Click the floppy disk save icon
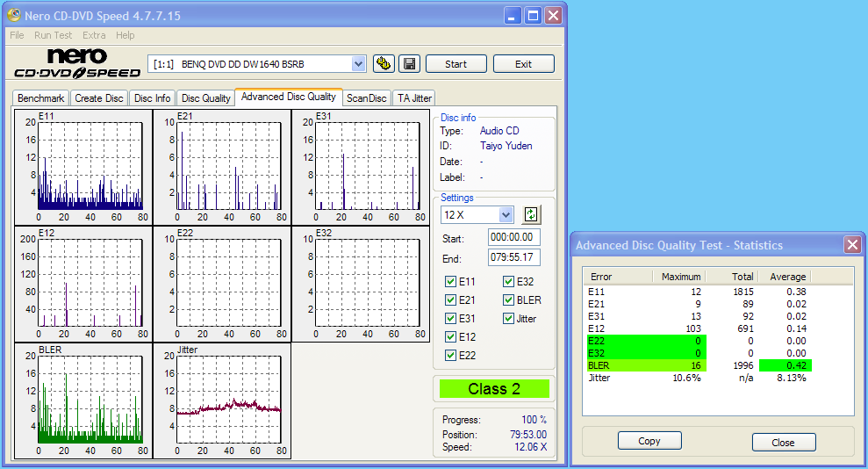Viewport: 868px width, 469px height. point(409,63)
